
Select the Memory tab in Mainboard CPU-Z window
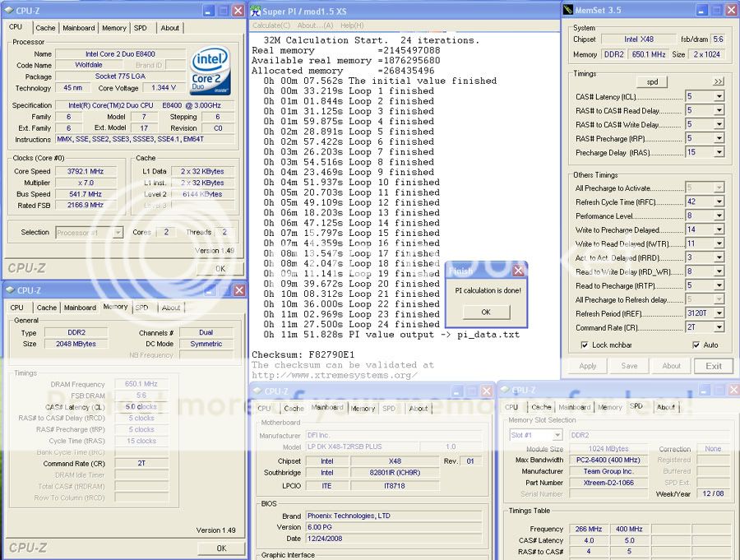pyautogui.click(x=363, y=409)
